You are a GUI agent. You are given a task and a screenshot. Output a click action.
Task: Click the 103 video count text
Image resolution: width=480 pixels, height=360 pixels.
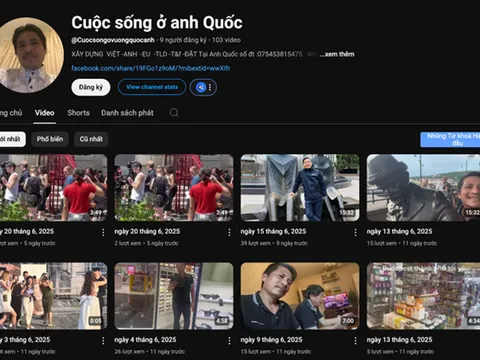click(x=226, y=40)
